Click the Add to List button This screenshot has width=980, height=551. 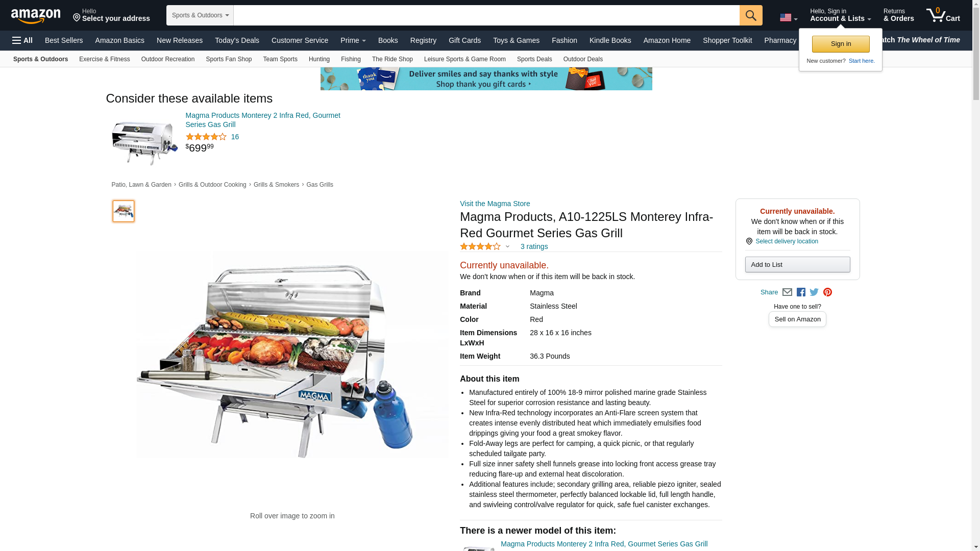[x=797, y=264]
